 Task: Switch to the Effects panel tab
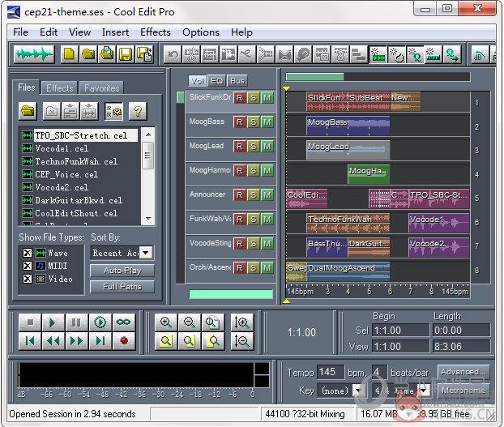60,88
